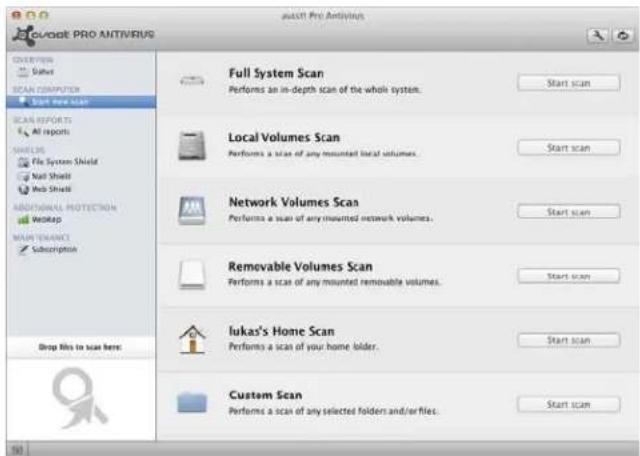Click the Local Volumes Scan title
The height and width of the screenshot is (456, 640).
click(284, 138)
